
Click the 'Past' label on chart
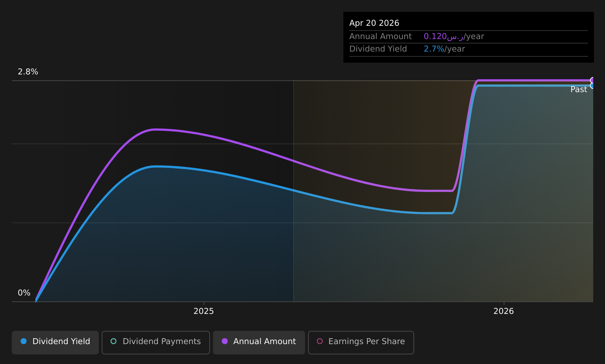coord(578,90)
